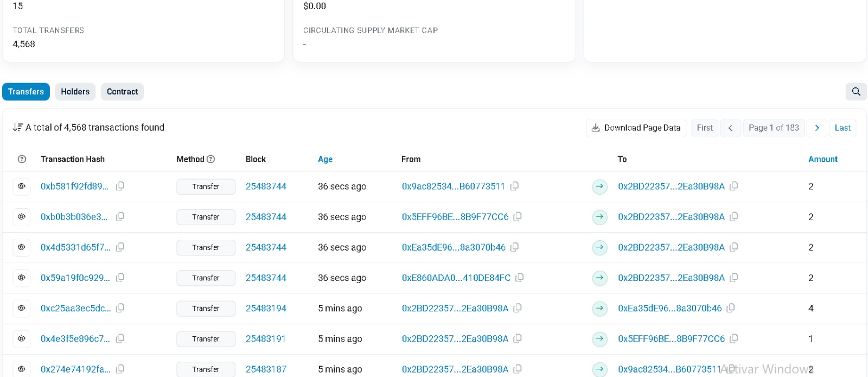
Task: View details eye icon for 0x274e74192fa row
Action: pos(22,369)
